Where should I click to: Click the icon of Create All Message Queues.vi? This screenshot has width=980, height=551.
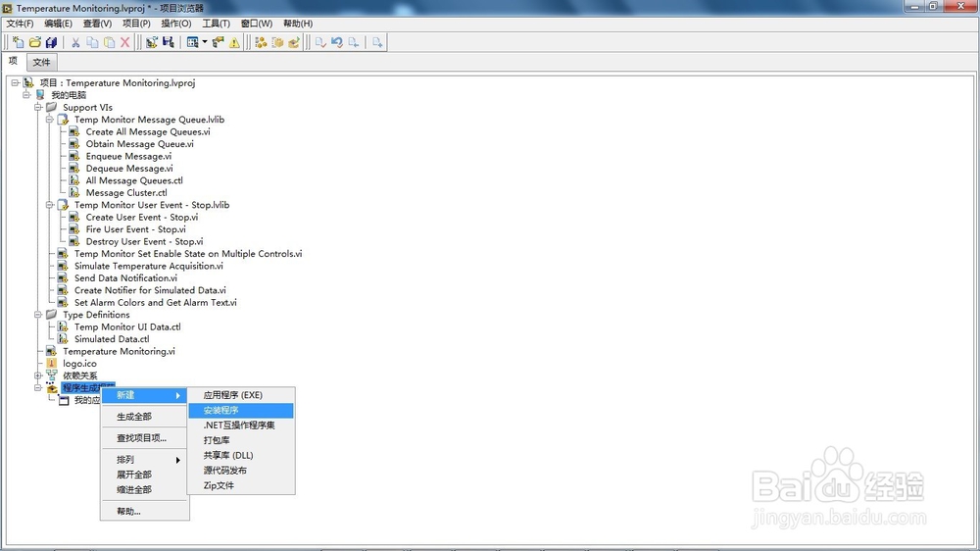point(74,132)
